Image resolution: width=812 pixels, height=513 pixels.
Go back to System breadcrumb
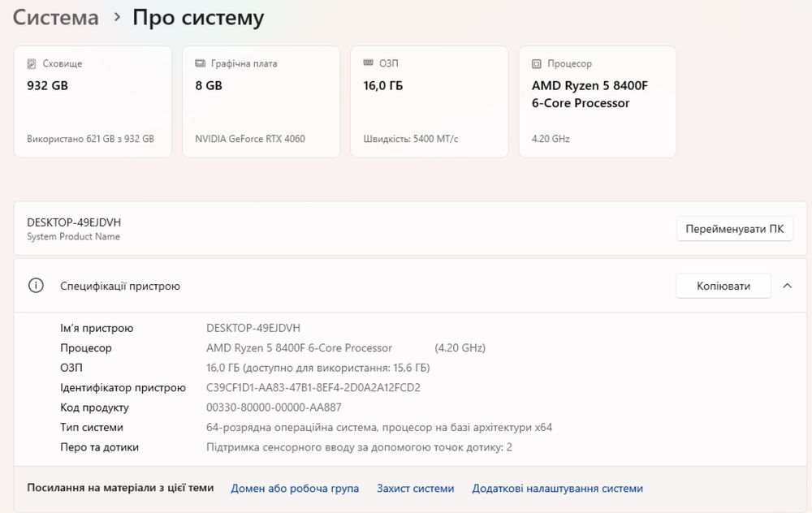pyautogui.click(x=56, y=17)
